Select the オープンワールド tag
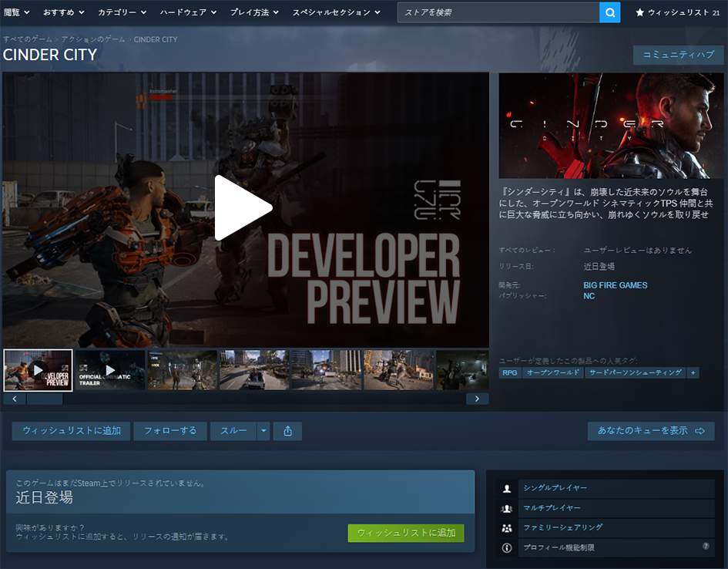This screenshot has width=728, height=569. 553,372
